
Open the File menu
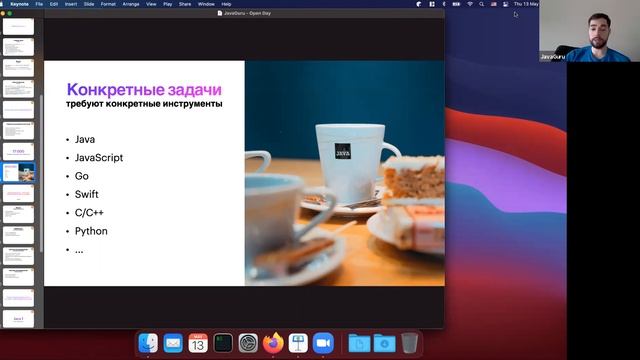click(x=39, y=4)
